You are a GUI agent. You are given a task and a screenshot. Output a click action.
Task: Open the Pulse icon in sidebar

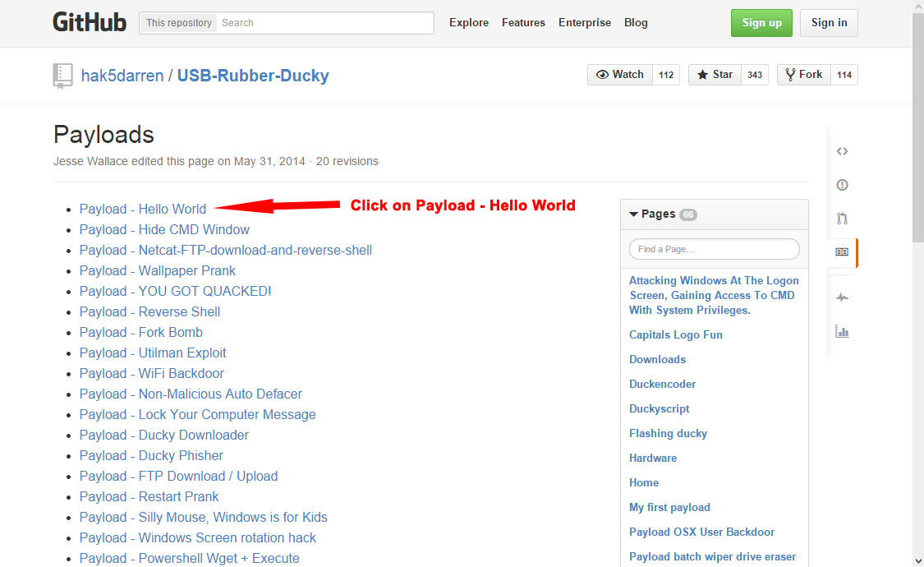coord(842,297)
